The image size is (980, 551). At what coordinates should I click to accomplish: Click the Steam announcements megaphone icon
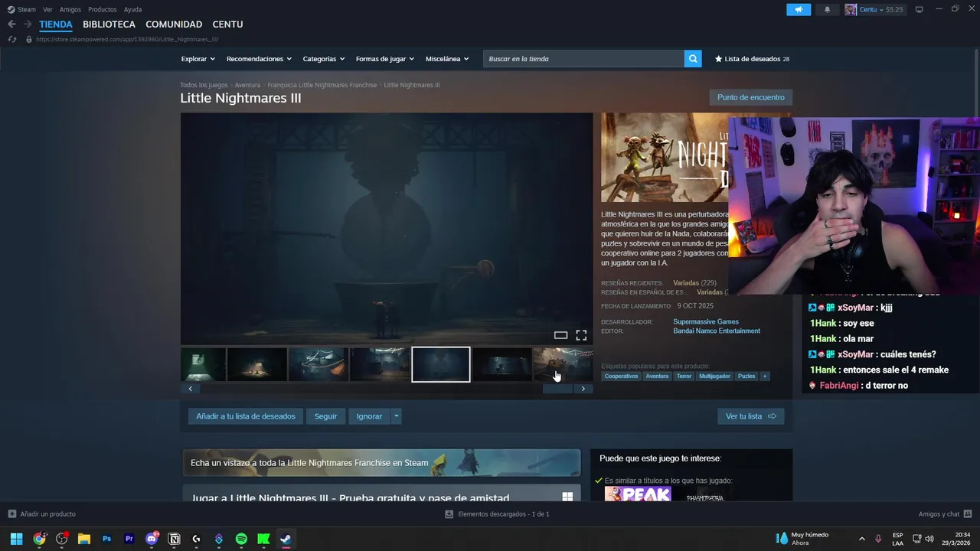pos(799,9)
